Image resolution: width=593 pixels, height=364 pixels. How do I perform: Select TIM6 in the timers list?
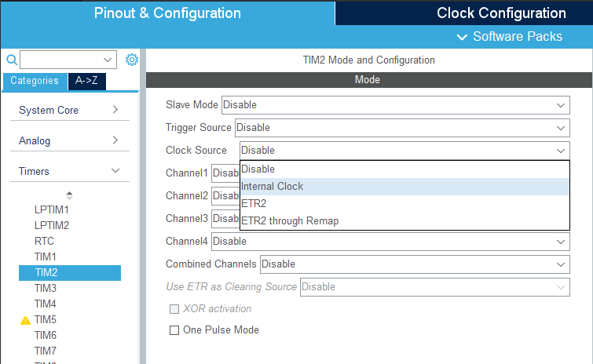(45, 335)
